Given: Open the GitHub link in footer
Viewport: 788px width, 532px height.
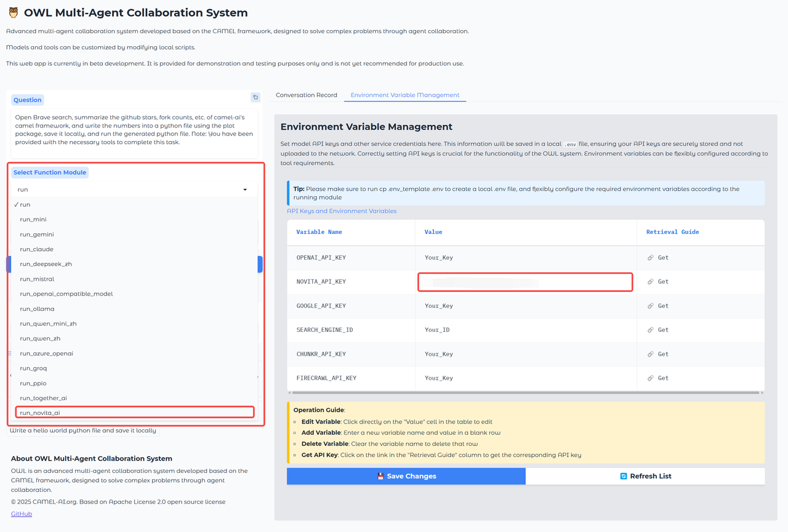Looking at the screenshot, I should click(22, 514).
